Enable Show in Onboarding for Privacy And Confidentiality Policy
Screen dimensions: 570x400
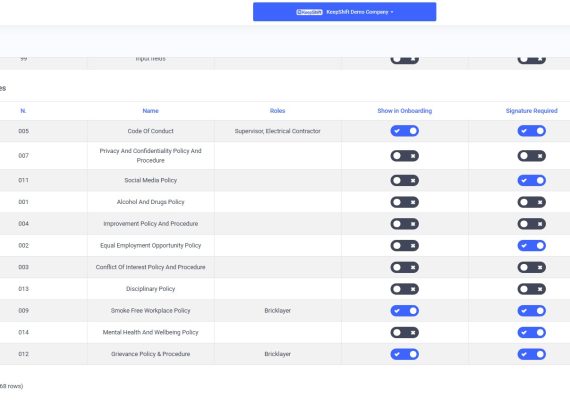405,156
